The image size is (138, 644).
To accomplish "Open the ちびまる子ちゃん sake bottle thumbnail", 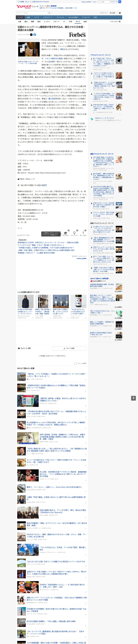I will (78, 301).
